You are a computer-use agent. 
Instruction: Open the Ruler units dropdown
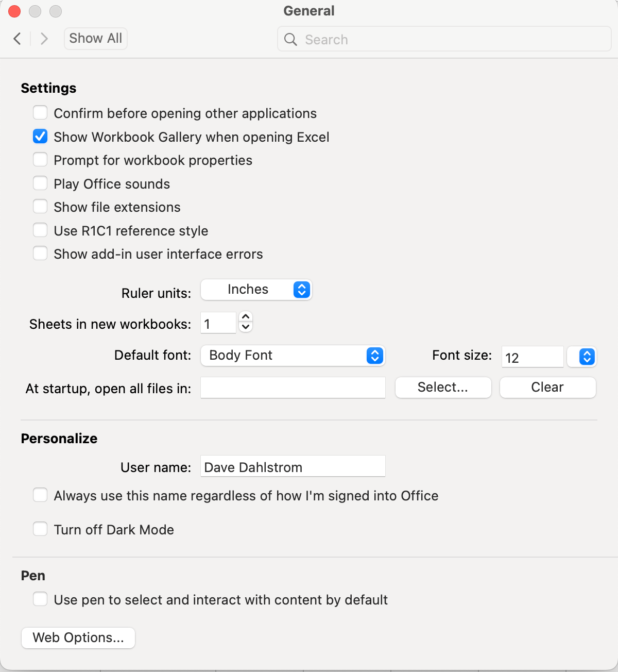click(256, 290)
